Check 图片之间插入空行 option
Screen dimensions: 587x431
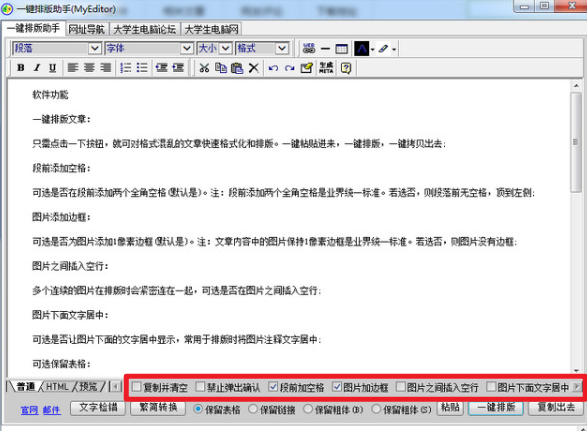pos(401,386)
